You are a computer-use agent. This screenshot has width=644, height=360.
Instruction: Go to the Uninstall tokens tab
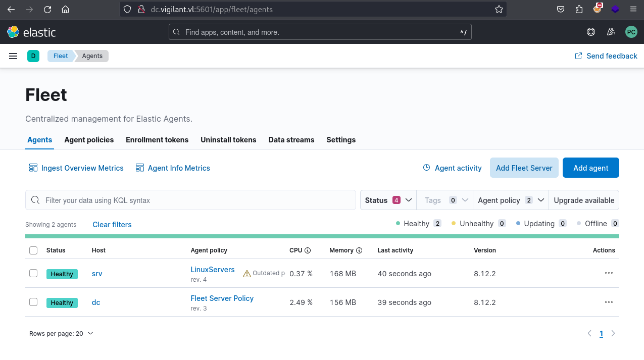click(228, 140)
